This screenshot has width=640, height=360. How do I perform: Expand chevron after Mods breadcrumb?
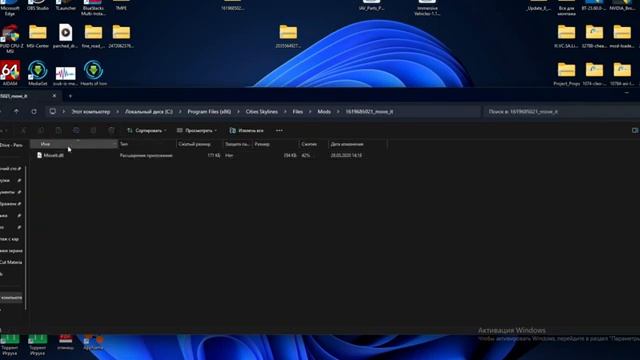click(x=338, y=111)
